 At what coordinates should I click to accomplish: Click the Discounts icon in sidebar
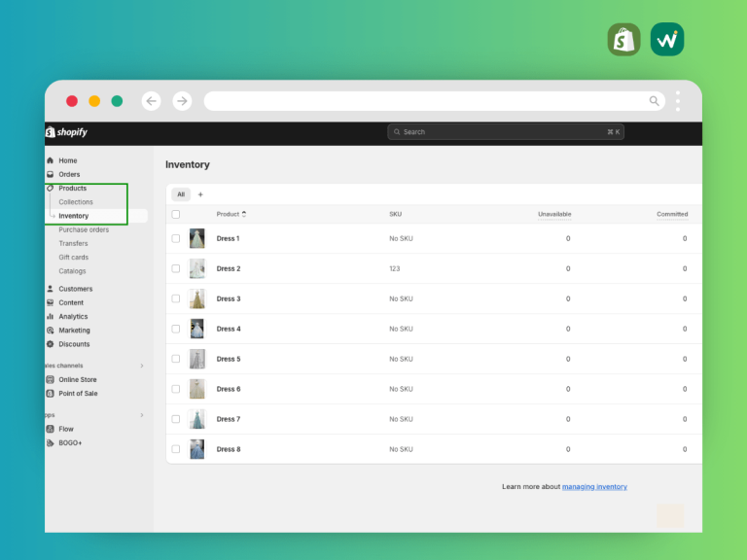tap(50, 344)
